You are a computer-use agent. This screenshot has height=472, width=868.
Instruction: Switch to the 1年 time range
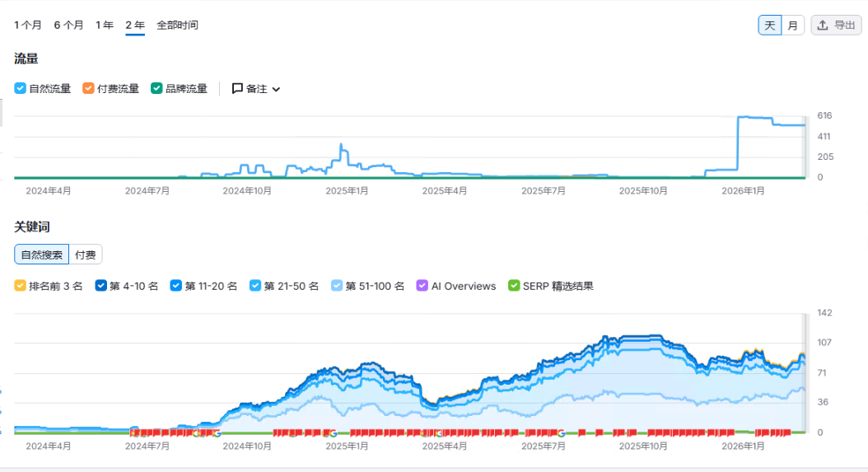pos(104,25)
